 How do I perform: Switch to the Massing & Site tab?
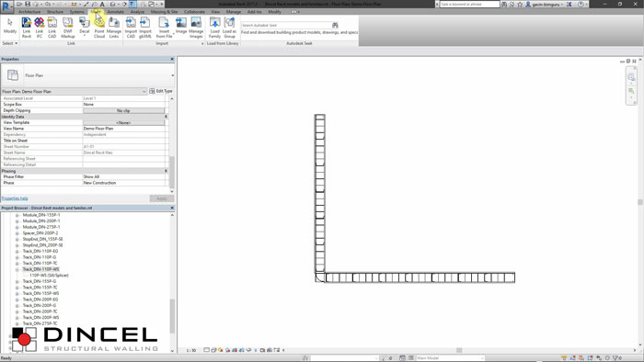[165, 12]
